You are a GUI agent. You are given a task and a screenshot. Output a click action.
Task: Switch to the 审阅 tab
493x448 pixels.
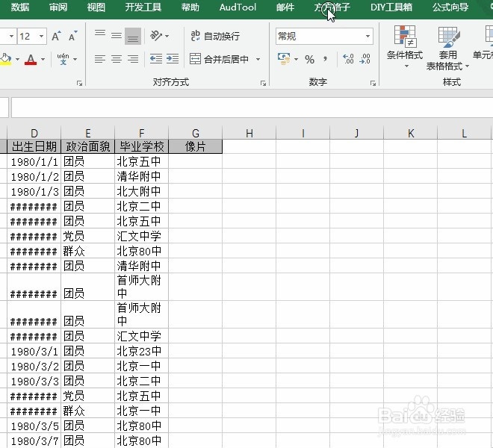[58, 7]
